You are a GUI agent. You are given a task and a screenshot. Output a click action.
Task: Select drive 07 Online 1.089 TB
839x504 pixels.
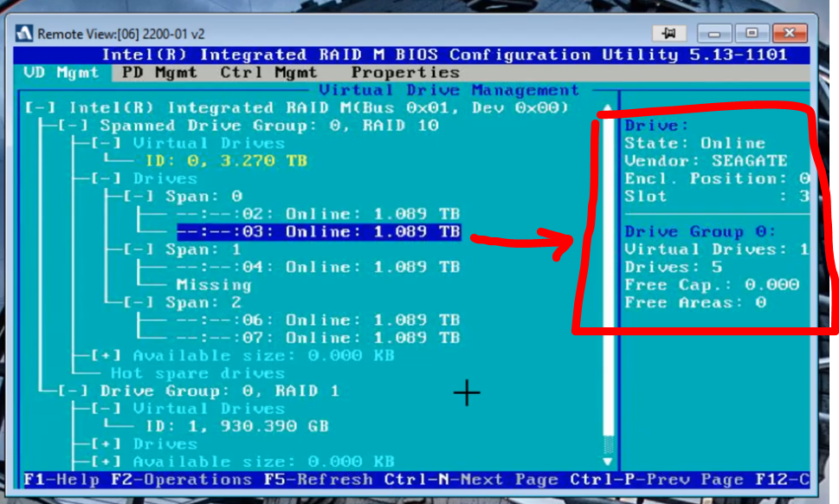319,338
